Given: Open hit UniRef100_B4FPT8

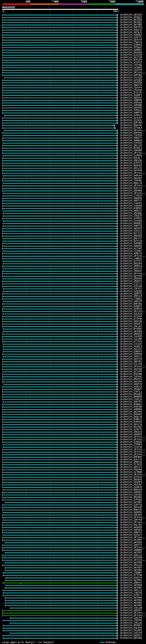Looking at the screenshot, I should point(131,27).
